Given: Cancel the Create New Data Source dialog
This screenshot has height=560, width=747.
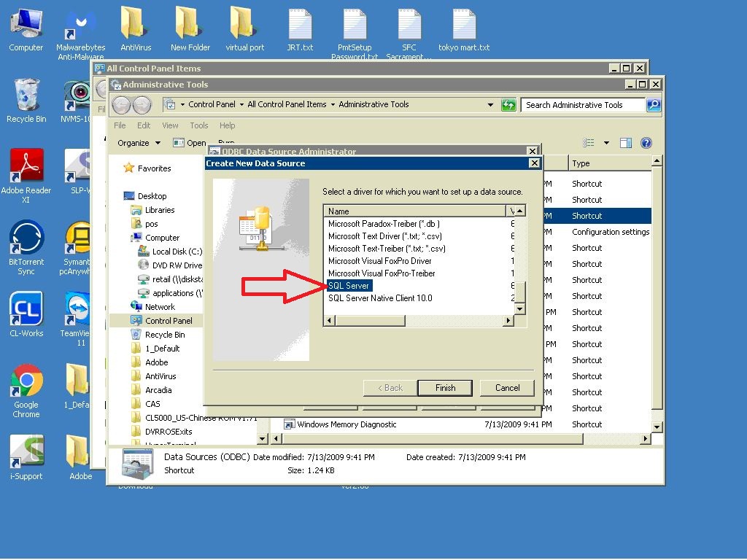Looking at the screenshot, I should click(507, 388).
